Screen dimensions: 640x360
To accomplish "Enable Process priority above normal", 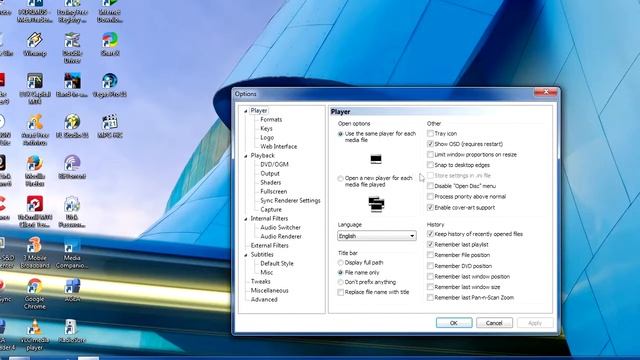I will pos(430,197).
